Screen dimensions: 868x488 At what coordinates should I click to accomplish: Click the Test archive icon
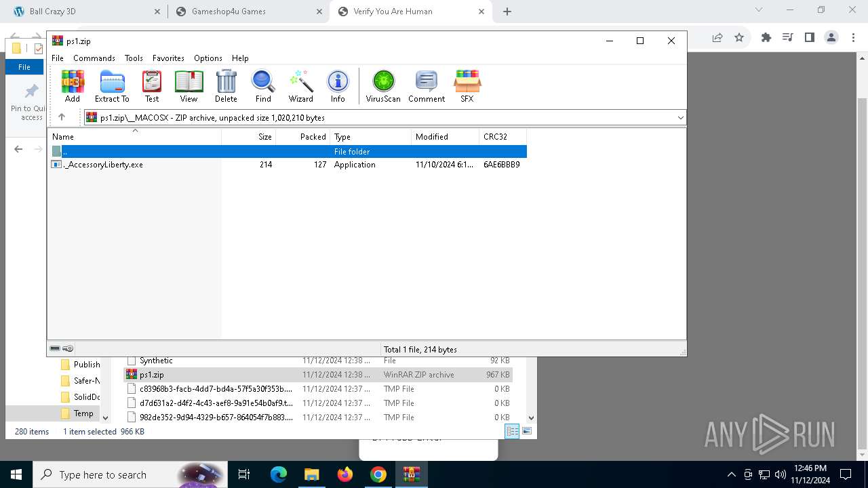[152, 86]
